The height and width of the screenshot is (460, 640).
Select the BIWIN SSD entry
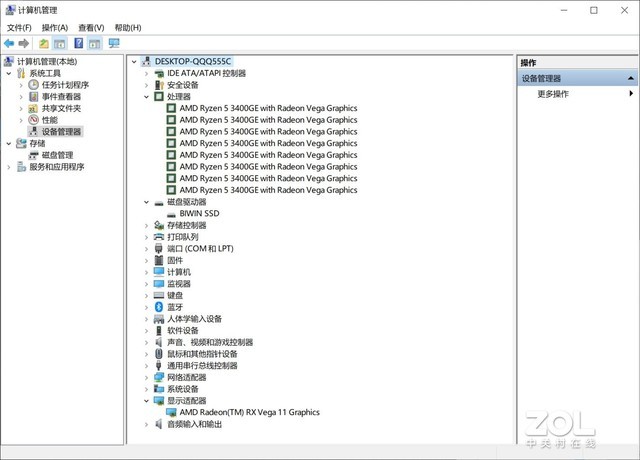[199, 213]
